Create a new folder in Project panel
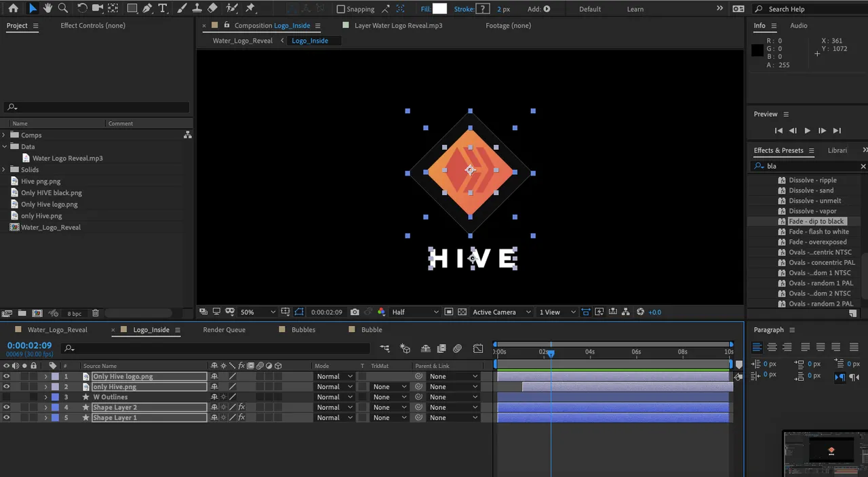 (22, 313)
